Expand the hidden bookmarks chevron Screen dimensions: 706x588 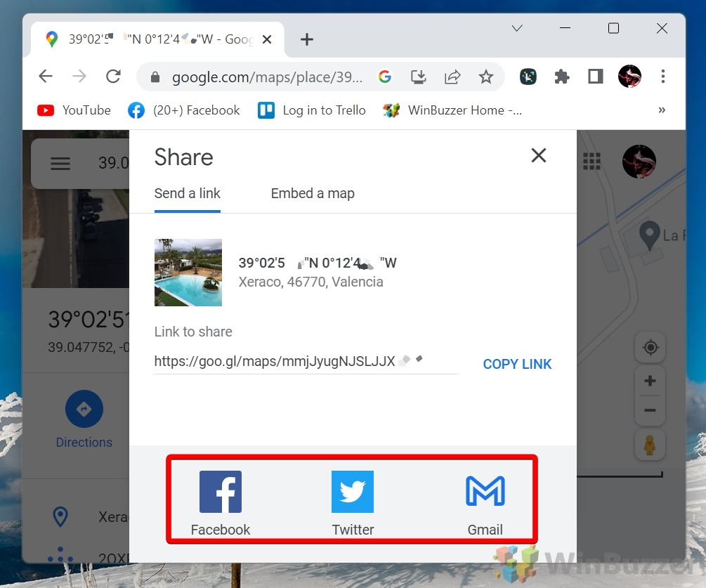coord(662,110)
